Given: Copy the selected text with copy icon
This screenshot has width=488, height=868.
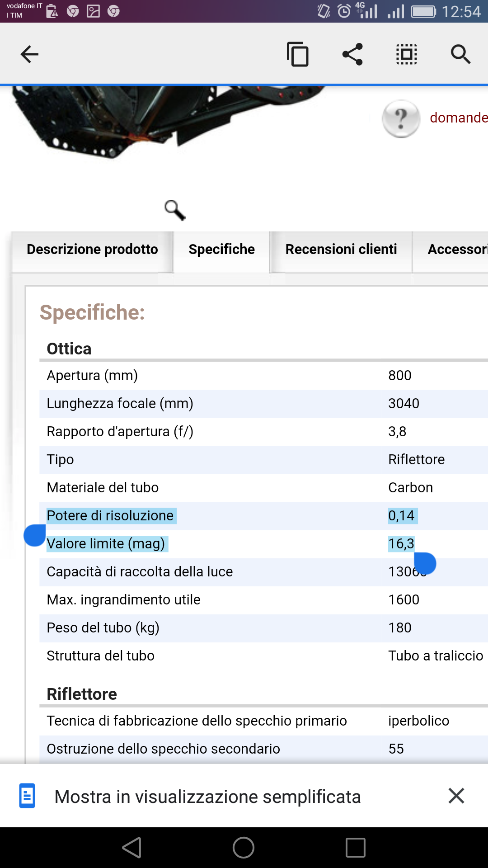Looking at the screenshot, I should (x=298, y=54).
